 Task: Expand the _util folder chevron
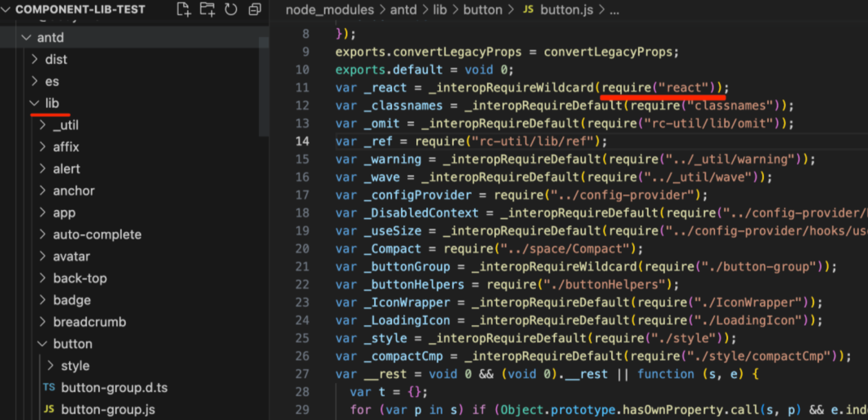pos(43,125)
